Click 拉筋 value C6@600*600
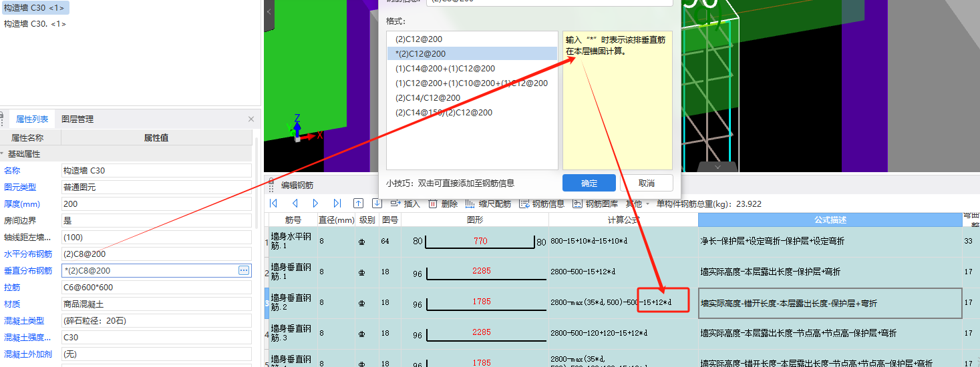Screen dimensions: 980x367 (x=156, y=288)
